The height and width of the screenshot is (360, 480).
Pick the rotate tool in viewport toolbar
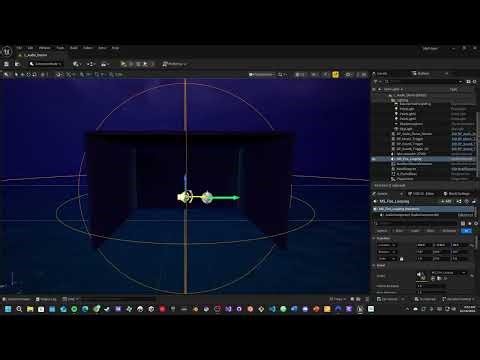[28, 74]
